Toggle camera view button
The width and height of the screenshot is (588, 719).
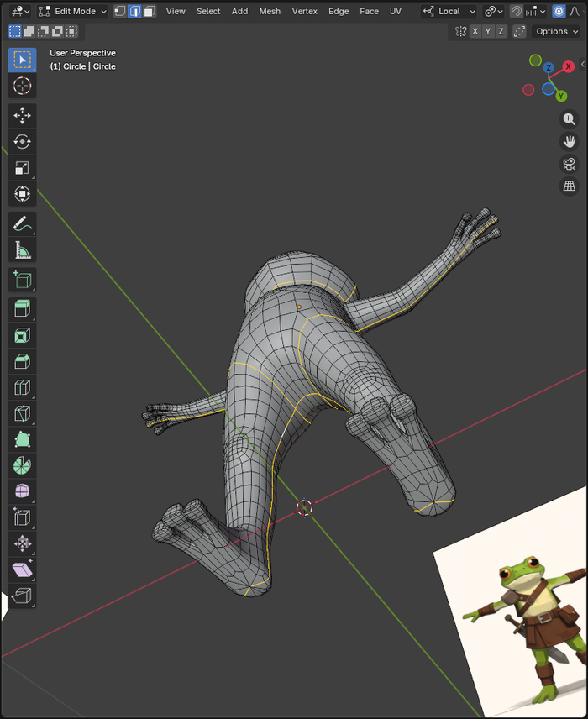coord(569,164)
